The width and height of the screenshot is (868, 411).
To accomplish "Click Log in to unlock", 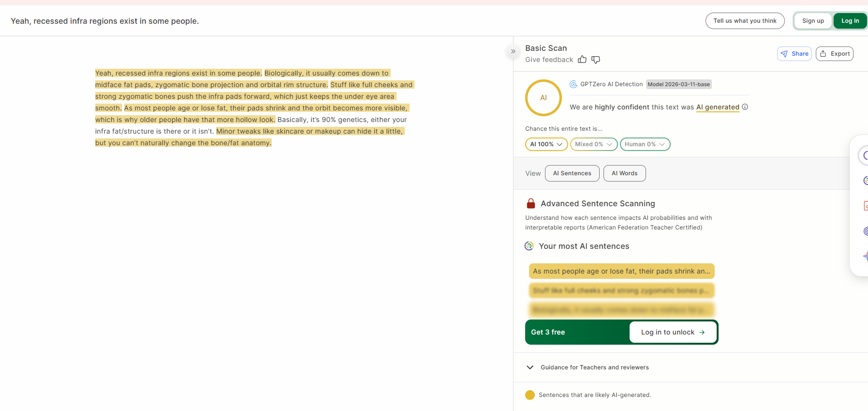I will pos(673,332).
